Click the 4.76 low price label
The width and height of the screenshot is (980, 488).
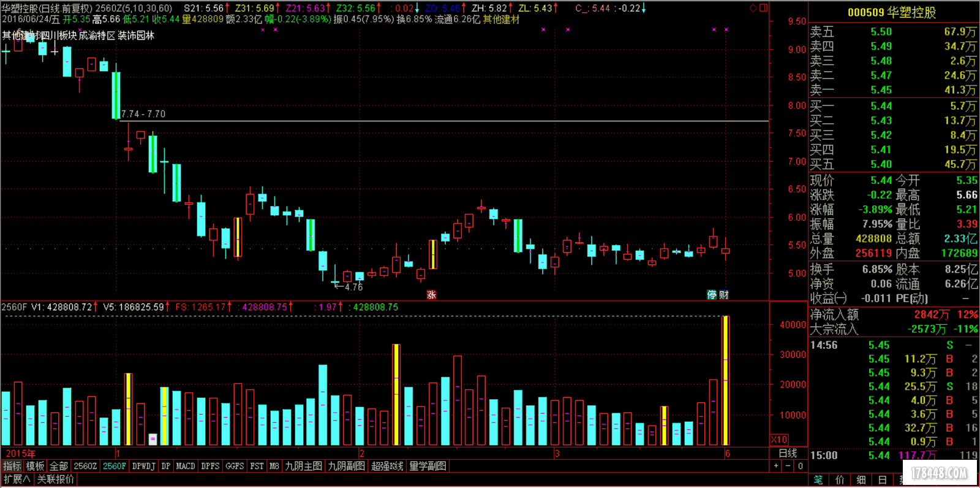(353, 287)
